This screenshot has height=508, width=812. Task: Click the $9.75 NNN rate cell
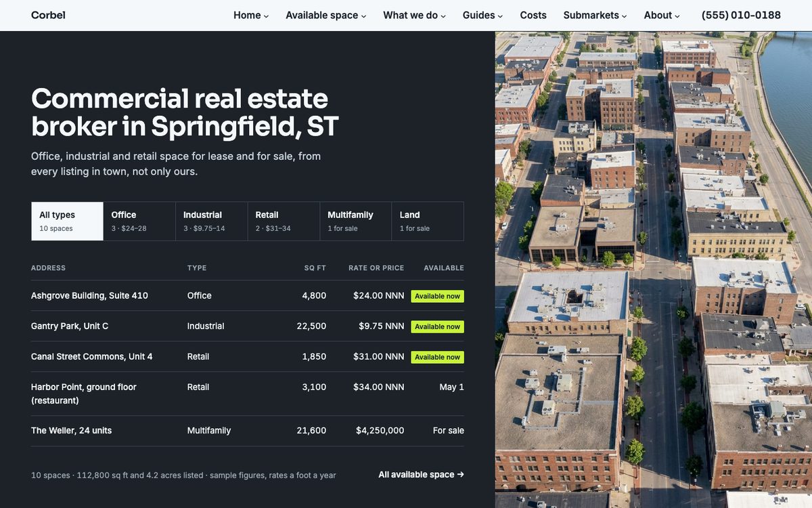pyautogui.click(x=382, y=326)
